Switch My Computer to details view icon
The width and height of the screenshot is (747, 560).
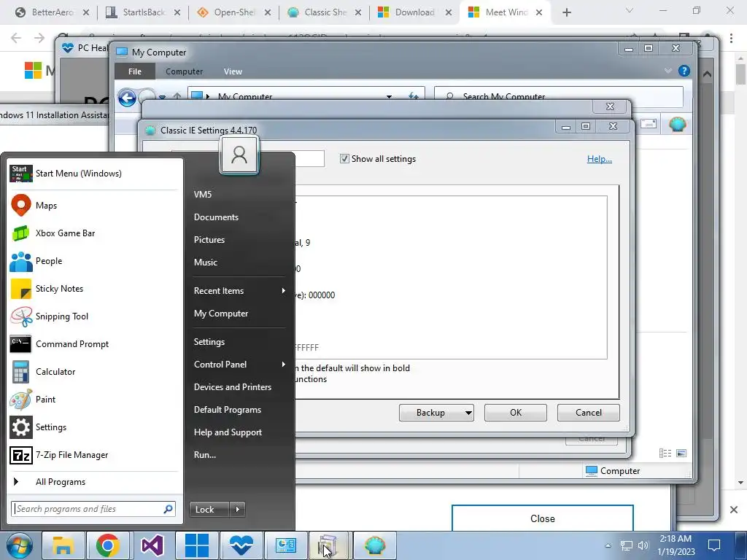(665, 454)
